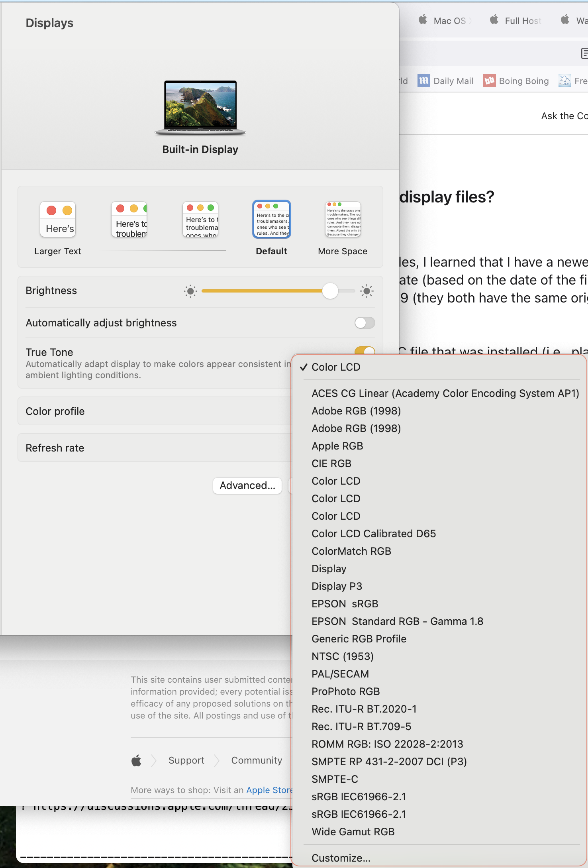Screen dimensions: 588x868
Task: Open the Advanced... display settings button
Action: pos(247,485)
